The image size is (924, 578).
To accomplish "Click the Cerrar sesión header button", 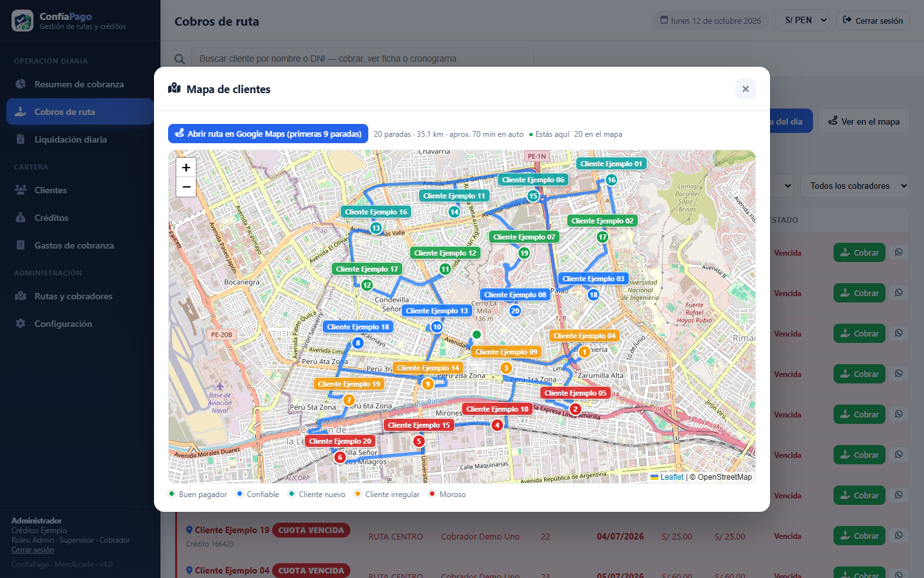I will click(x=873, y=21).
